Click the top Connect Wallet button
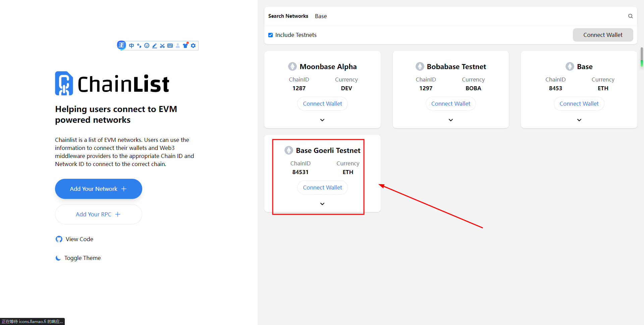 tap(603, 35)
